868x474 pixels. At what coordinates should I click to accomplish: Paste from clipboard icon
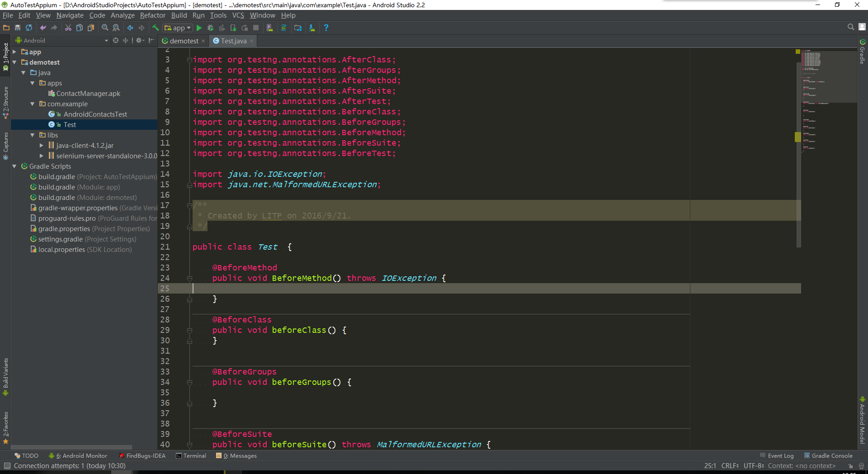pyautogui.click(x=91, y=28)
